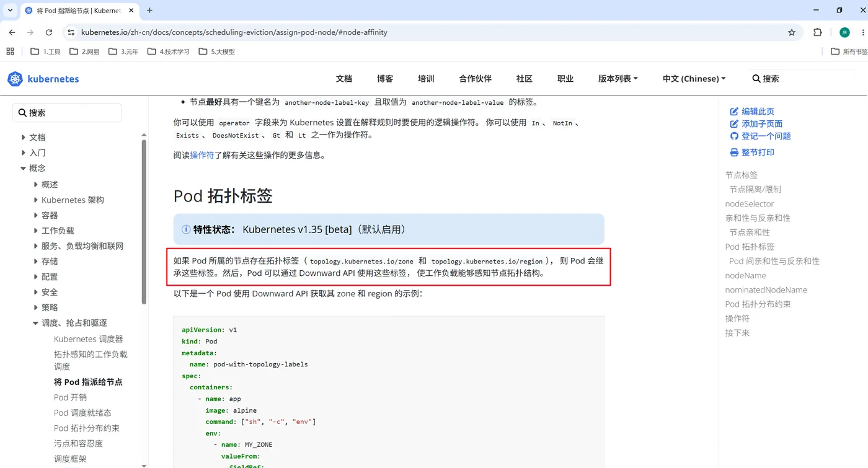The image size is (868, 468).
Task: Open 文档 in top navigation
Action: (344, 79)
